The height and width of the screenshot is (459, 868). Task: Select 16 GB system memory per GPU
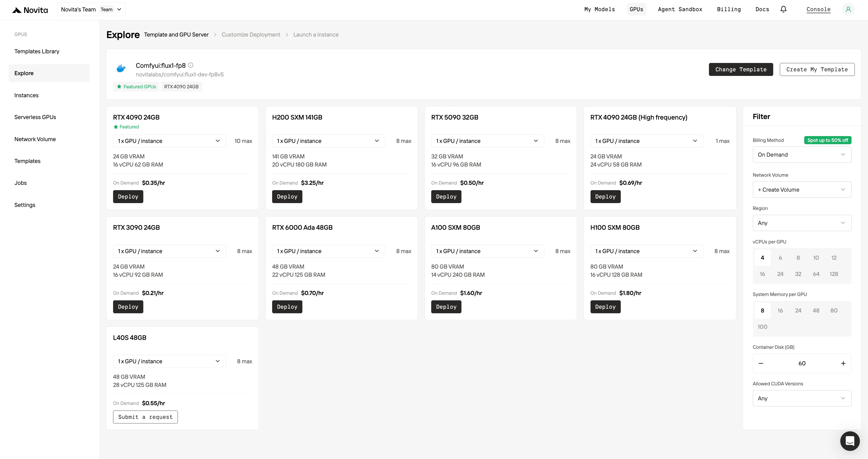pyautogui.click(x=780, y=310)
